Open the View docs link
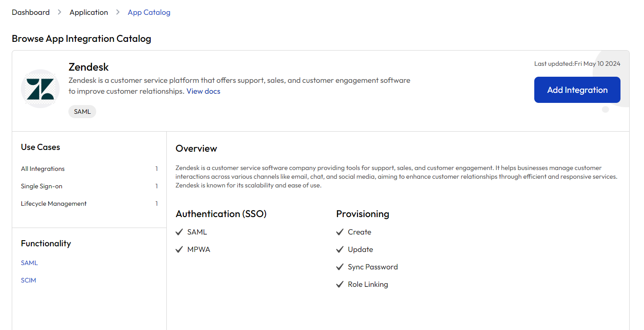The height and width of the screenshot is (330, 644). (x=203, y=91)
